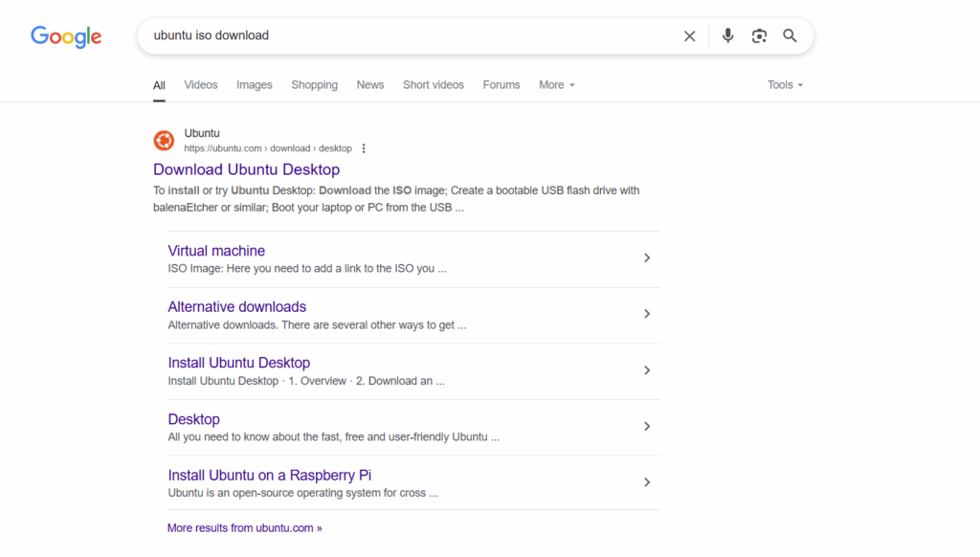The height and width of the screenshot is (557, 980).
Task: Open the Alternative downloads sitelink
Action: pyautogui.click(x=237, y=307)
